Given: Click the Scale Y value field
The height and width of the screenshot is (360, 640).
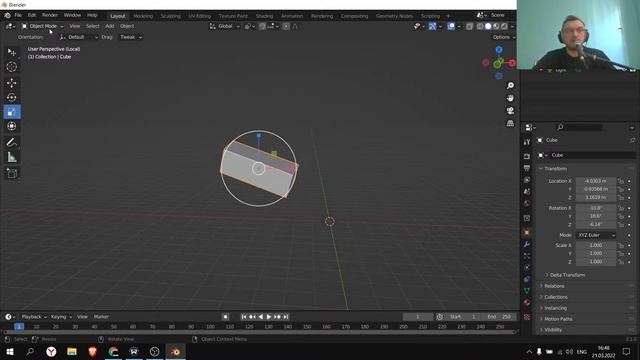Looking at the screenshot, I should 596,253.
